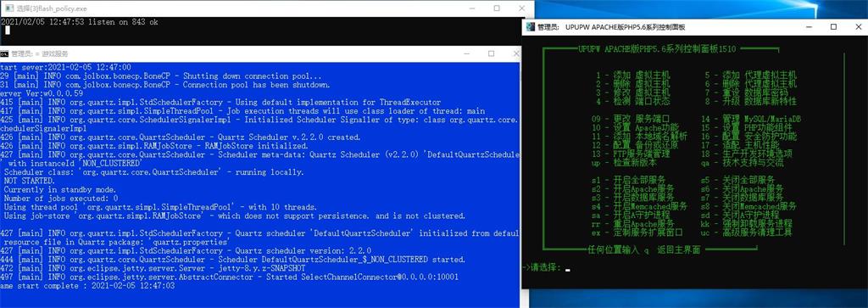This screenshot has width=868, height=308.
Task: Minimize the UPUPW APACHE control panel window
Action: [809, 26]
